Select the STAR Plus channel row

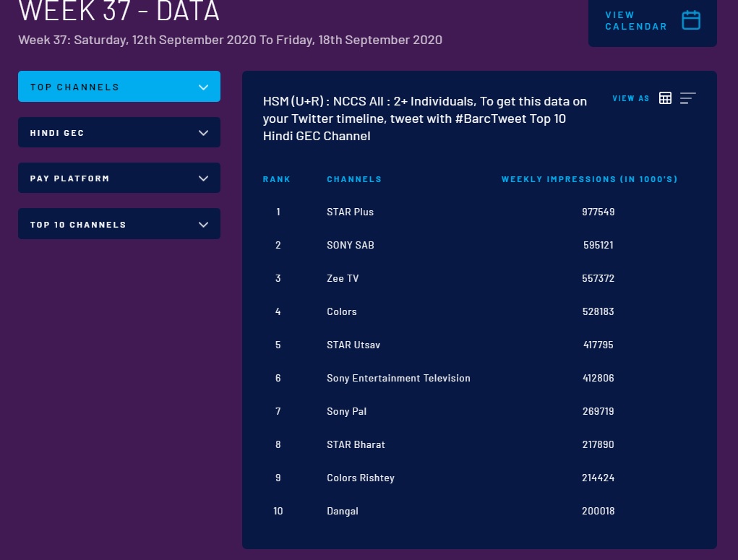[350, 212]
